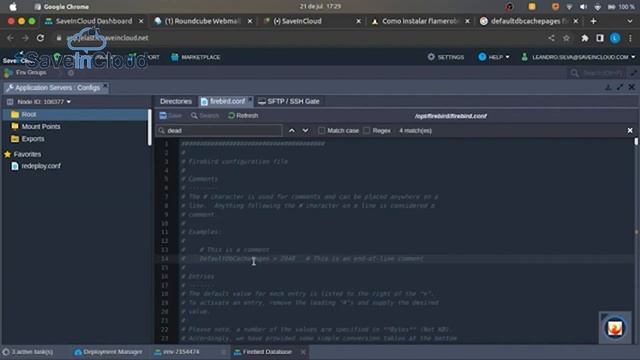Close the find bar with X
This screenshot has height=360, width=640.
coord(630,130)
